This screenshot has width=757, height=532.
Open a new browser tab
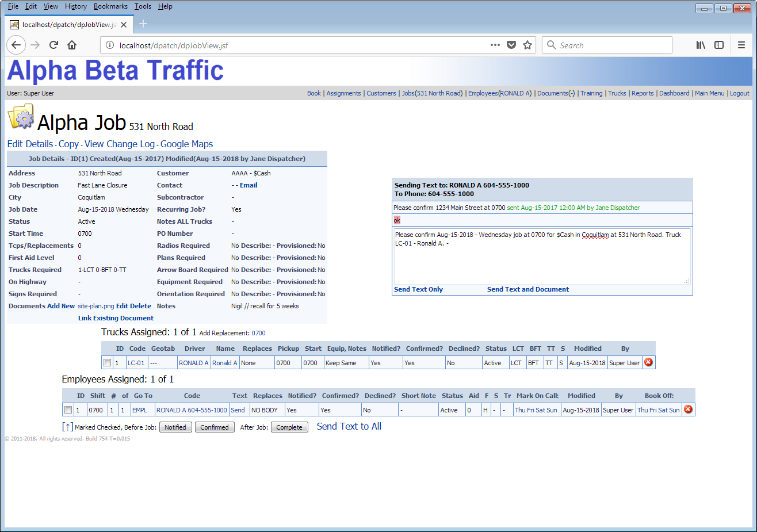pos(143,24)
